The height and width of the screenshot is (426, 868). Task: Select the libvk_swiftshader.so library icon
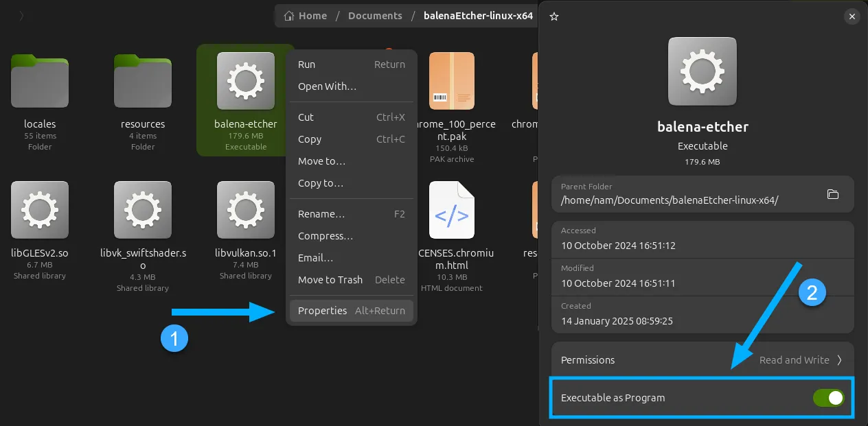pyautogui.click(x=143, y=210)
